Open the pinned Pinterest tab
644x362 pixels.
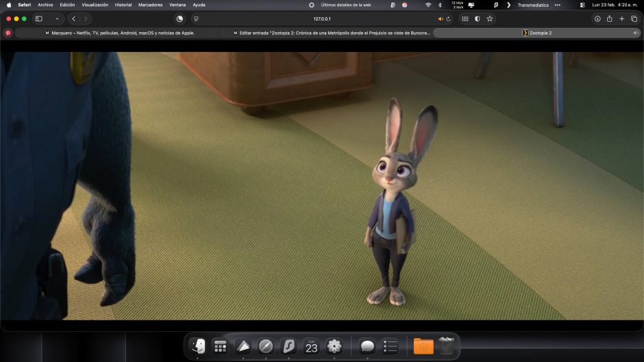[8, 32]
